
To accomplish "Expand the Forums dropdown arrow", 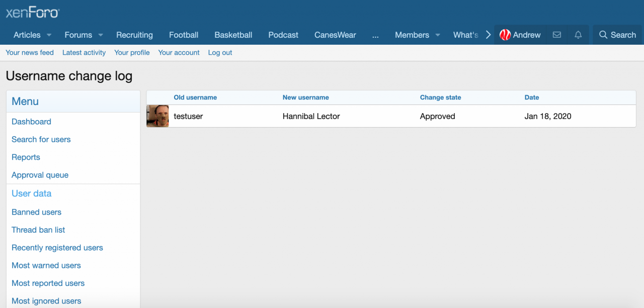I will [101, 35].
